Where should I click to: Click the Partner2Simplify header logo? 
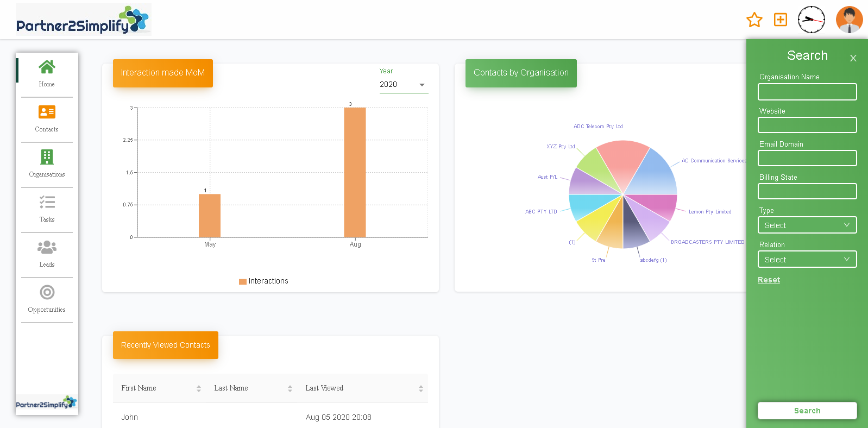[83, 20]
